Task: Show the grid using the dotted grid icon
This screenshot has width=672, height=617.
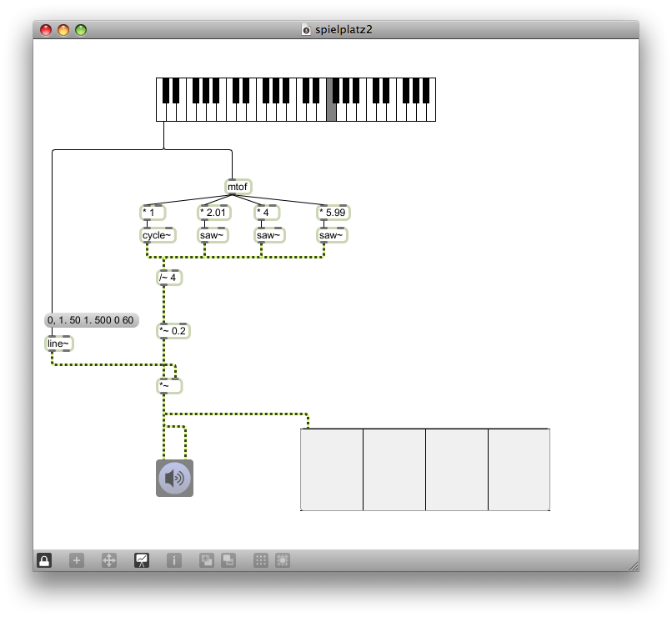Action: pos(259,560)
